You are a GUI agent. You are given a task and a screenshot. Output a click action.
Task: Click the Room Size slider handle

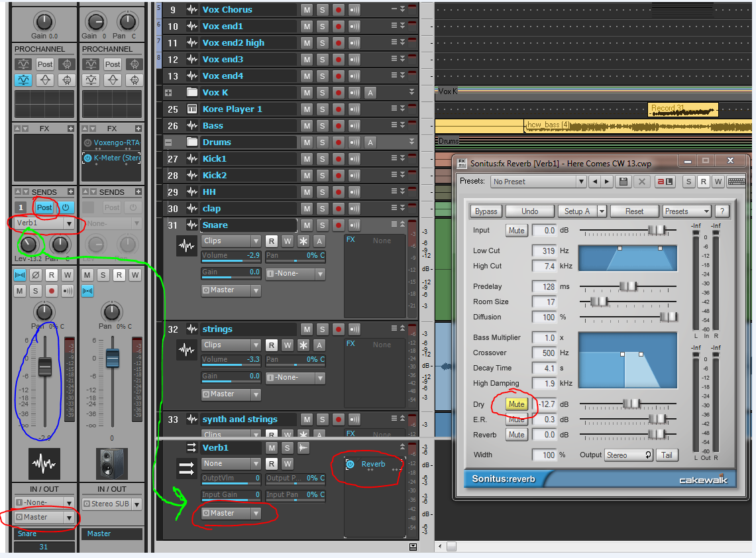pos(600,302)
